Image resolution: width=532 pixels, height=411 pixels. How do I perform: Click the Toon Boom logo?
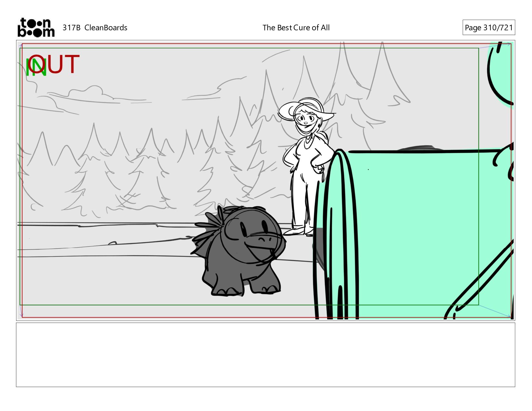point(36,27)
